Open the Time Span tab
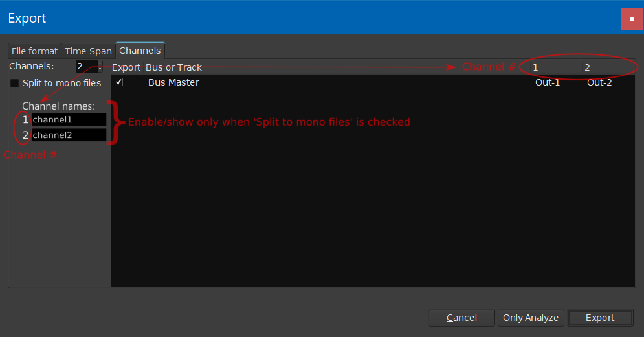Screen dimensions: 644x337 (x=88, y=51)
